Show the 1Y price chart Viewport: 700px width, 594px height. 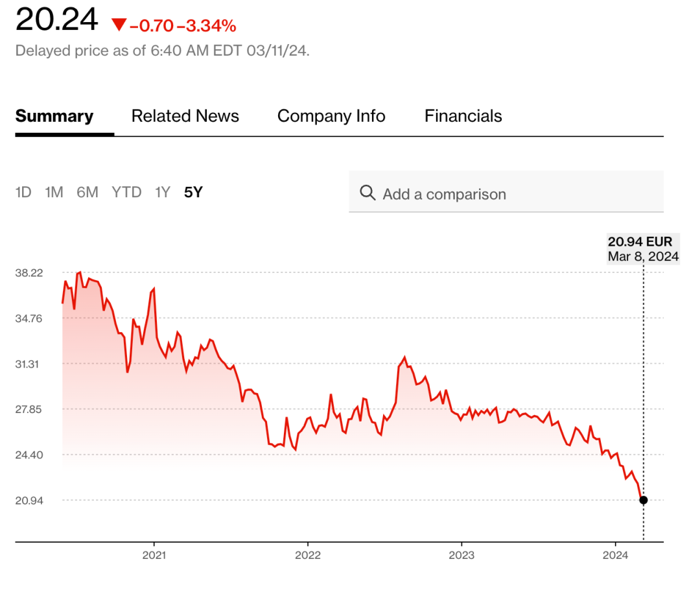point(162,192)
